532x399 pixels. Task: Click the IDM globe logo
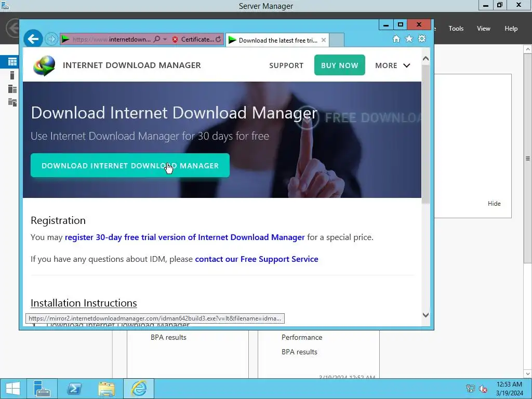(45, 65)
